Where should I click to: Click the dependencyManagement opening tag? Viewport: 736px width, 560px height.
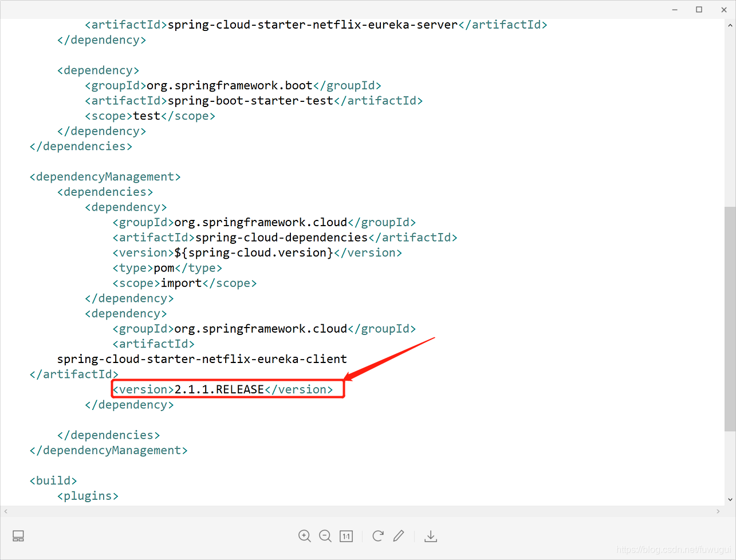tap(105, 176)
